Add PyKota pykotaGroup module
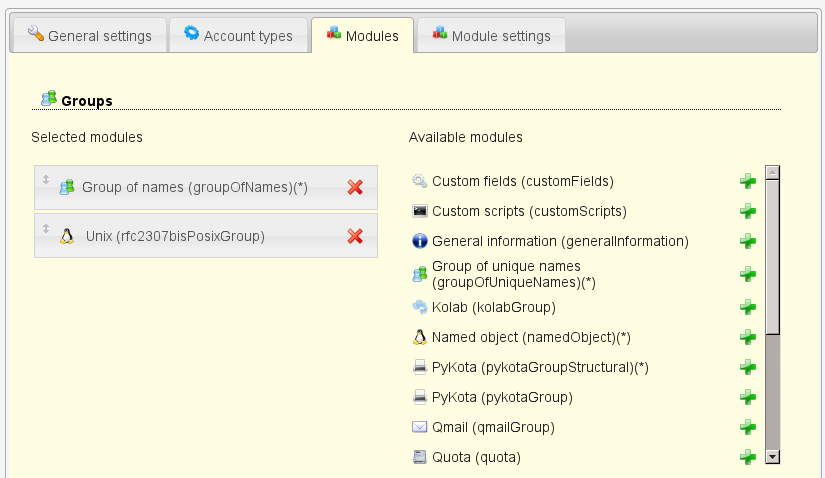Image resolution: width=825 pixels, height=478 pixels. coord(747,397)
